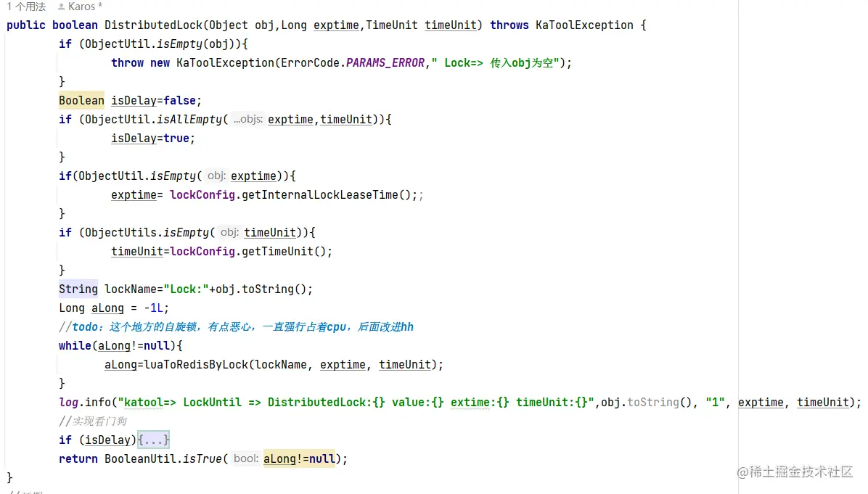Click the todo comment line
The height and width of the screenshot is (494, 868).
pyautogui.click(x=237, y=326)
